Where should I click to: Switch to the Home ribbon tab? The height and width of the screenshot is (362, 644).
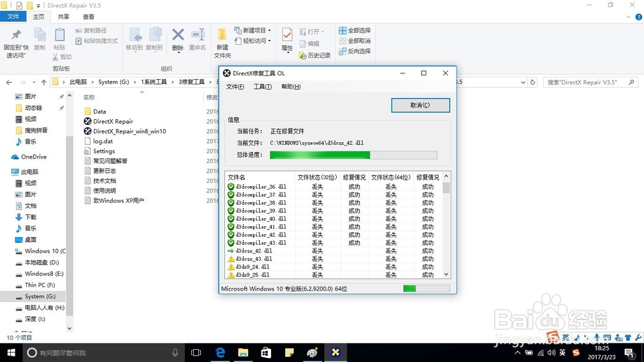pos(39,17)
